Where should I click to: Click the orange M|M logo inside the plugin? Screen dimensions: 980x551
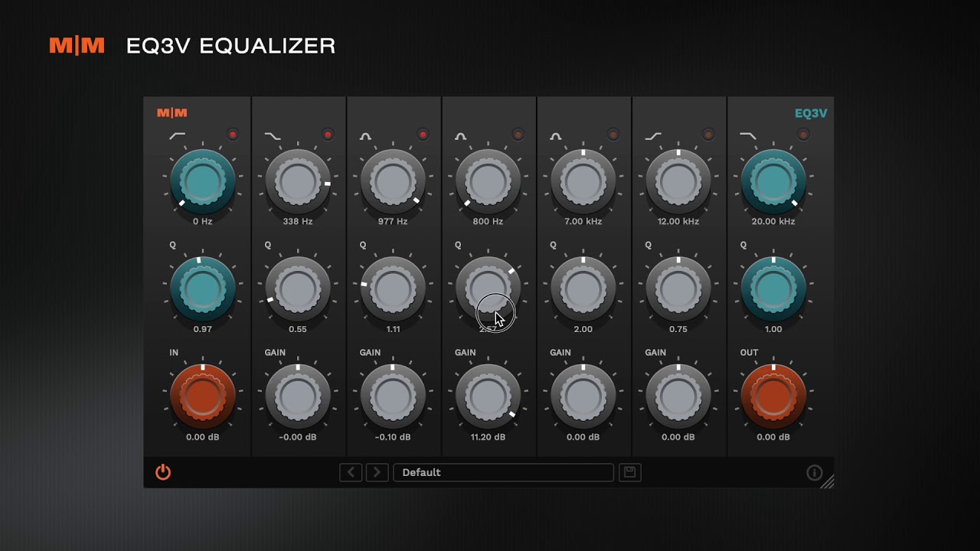[172, 113]
